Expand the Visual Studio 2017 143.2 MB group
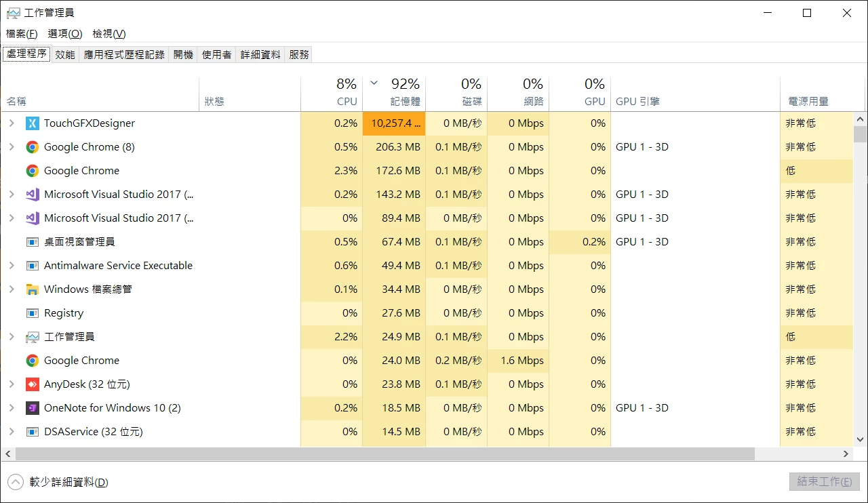868x503 pixels. click(x=12, y=195)
